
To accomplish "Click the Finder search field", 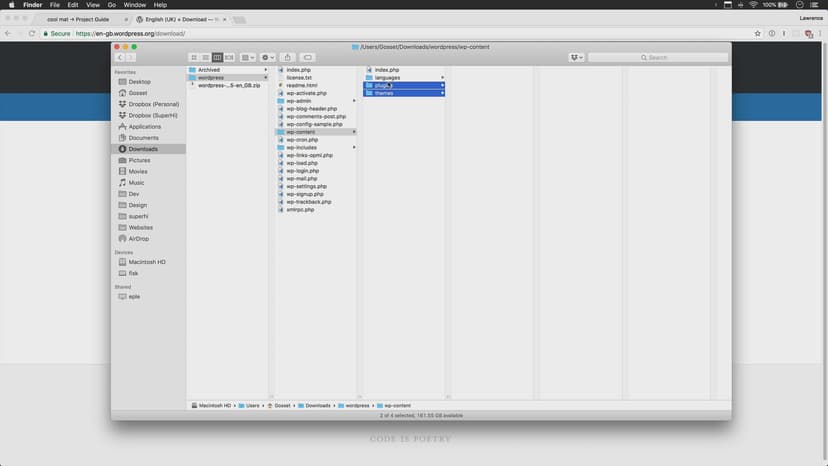I will [x=655, y=57].
